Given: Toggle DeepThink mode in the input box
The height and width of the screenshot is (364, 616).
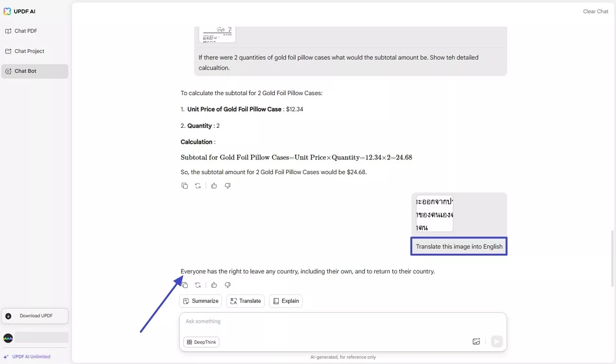Looking at the screenshot, I should coord(201,342).
